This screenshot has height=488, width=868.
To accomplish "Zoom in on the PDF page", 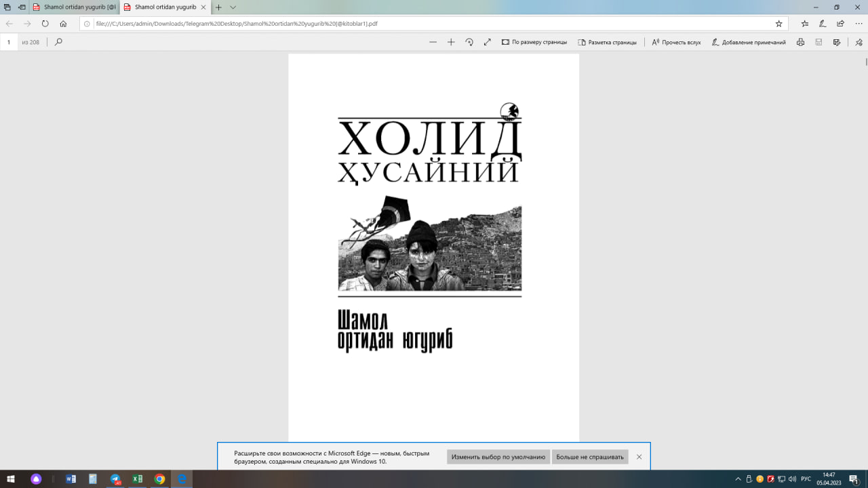I will click(451, 41).
